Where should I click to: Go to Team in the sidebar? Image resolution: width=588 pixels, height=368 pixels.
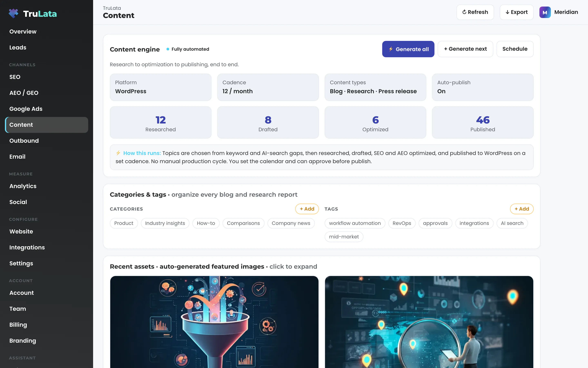46,309
